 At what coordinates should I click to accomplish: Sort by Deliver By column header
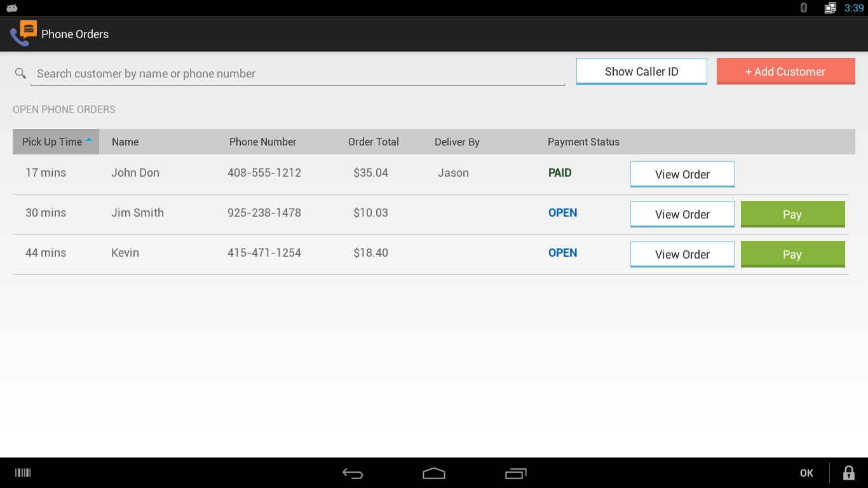457,142
